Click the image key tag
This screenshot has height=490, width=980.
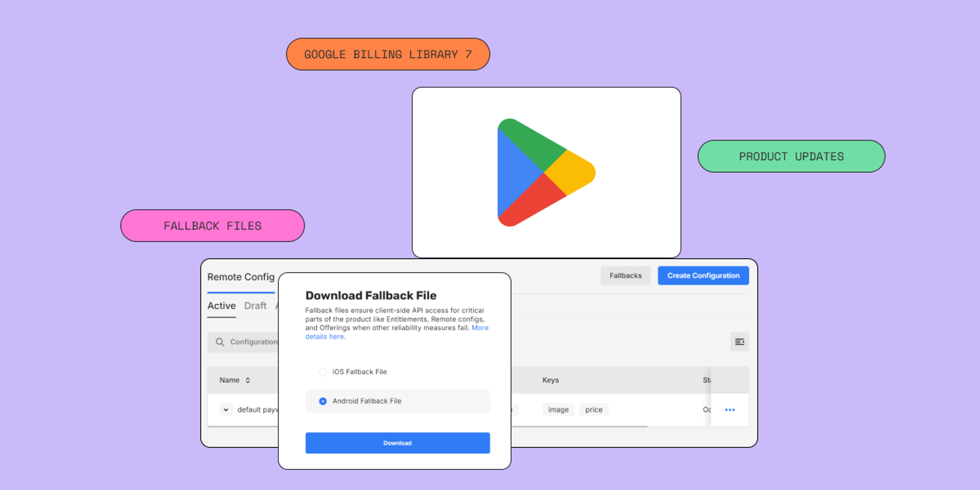pyautogui.click(x=558, y=410)
